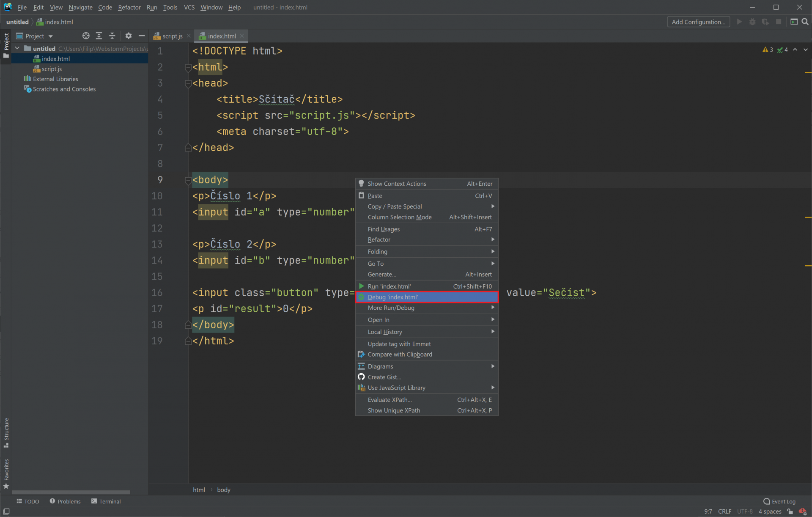Viewport: 812px width, 517px height.
Task: Open the Project panel settings gear icon
Action: pyautogui.click(x=129, y=36)
